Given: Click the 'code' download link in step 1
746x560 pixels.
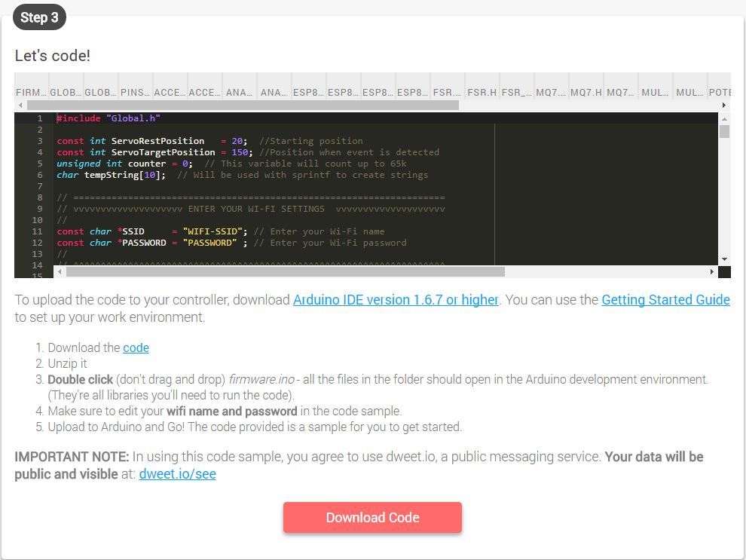Looking at the screenshot, I should (x=136, y=347).
